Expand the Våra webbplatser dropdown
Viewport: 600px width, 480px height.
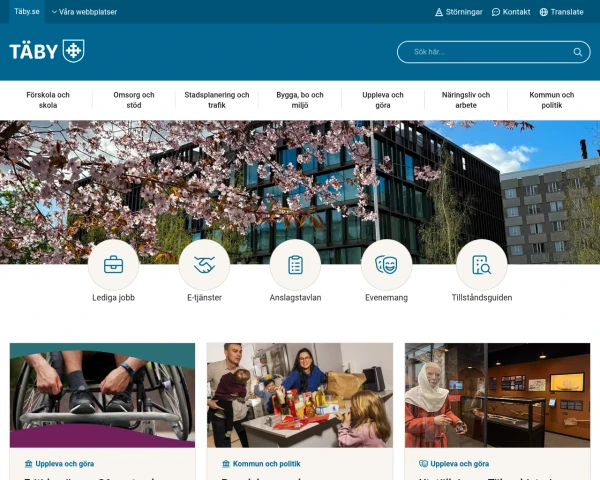[84, 12]
